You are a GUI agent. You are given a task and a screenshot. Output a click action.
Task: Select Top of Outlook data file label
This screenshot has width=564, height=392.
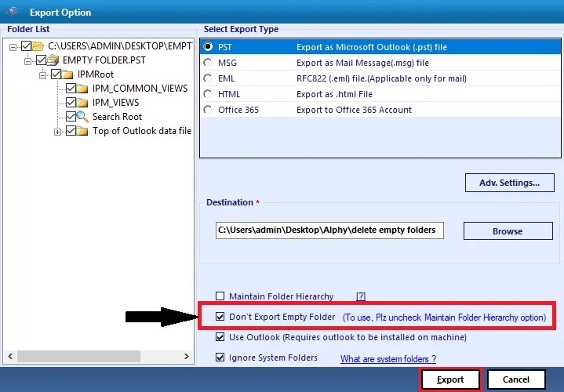(142, 131)
